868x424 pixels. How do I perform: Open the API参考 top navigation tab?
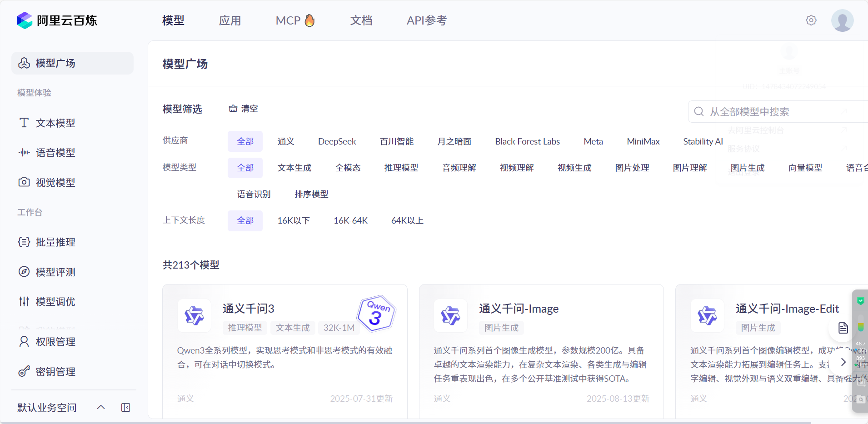[x=427, y=20]
